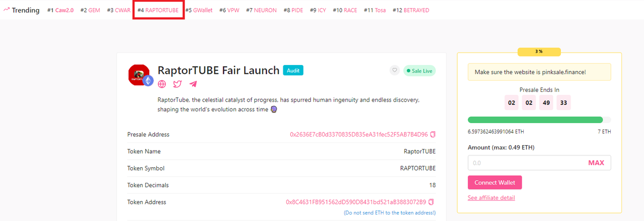644x221 pixels.
Task: Open trending token #12 BETRAYED
Action: click(x=411, y=10)
